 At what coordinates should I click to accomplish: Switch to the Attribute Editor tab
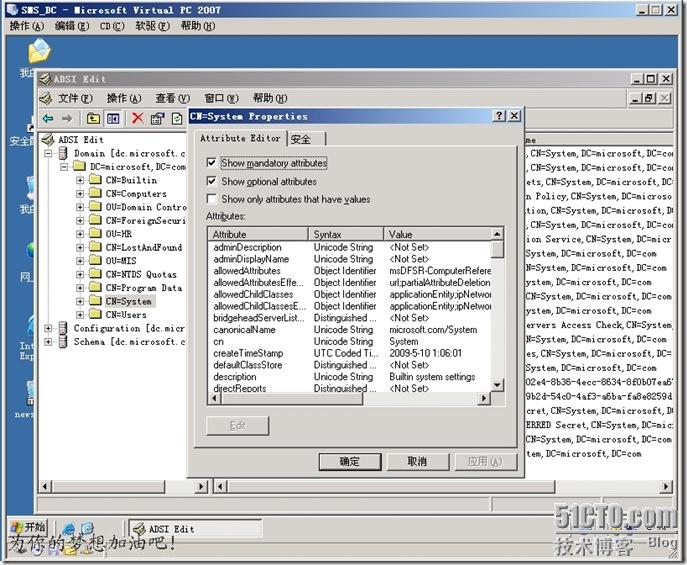click(x=240, y=138)
